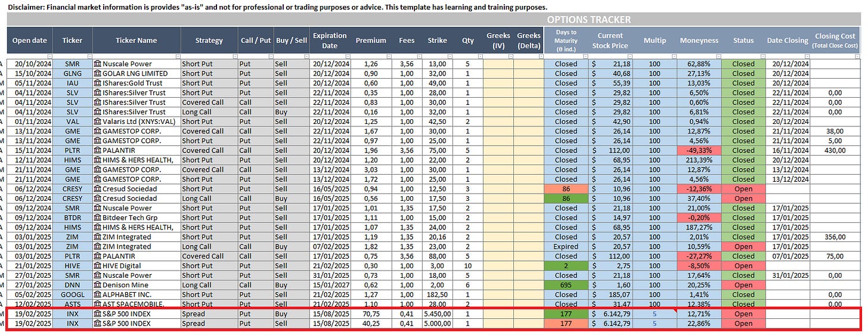The image size is (868, 335).
Task: Click the stock icon beside AST SPACEMOBILE
Action: [97, 304]
